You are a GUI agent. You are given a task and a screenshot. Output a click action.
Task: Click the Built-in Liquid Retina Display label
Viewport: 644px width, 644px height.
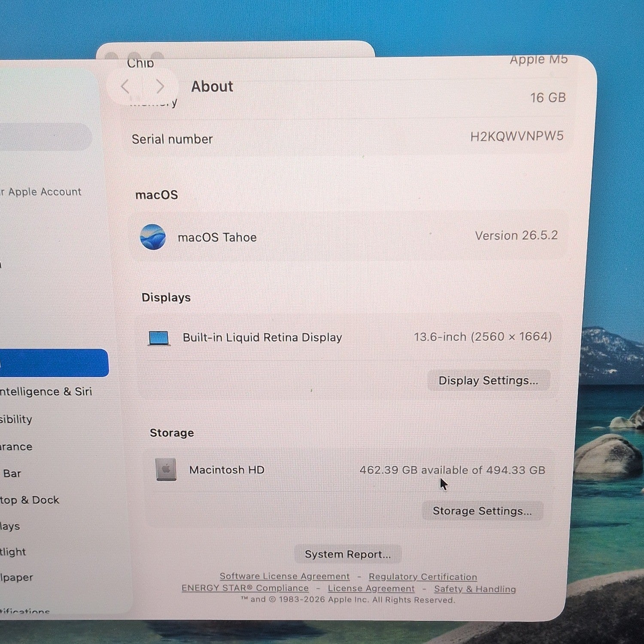(262, 337)
